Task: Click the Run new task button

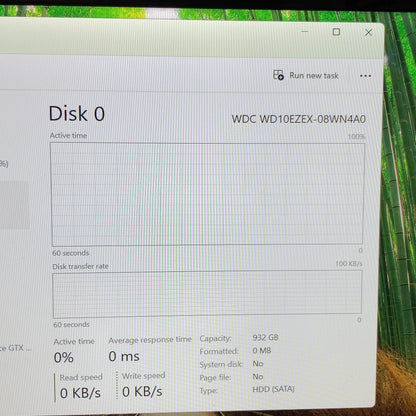Action: (306, 76)
